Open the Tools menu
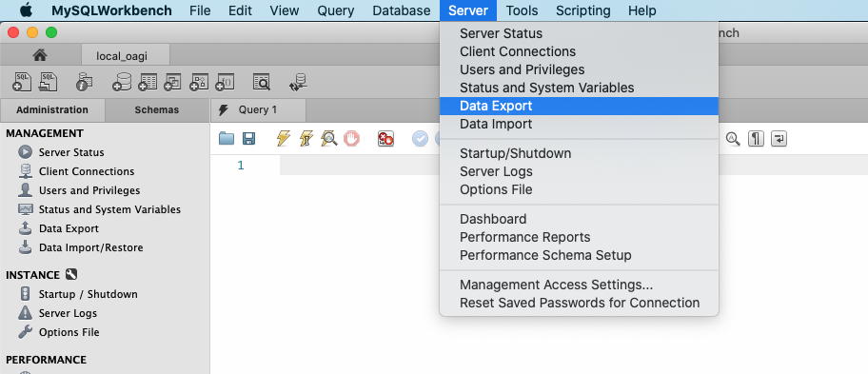This screenshot has height=374, width=868. pyautogui.click(x=522, y=10)
